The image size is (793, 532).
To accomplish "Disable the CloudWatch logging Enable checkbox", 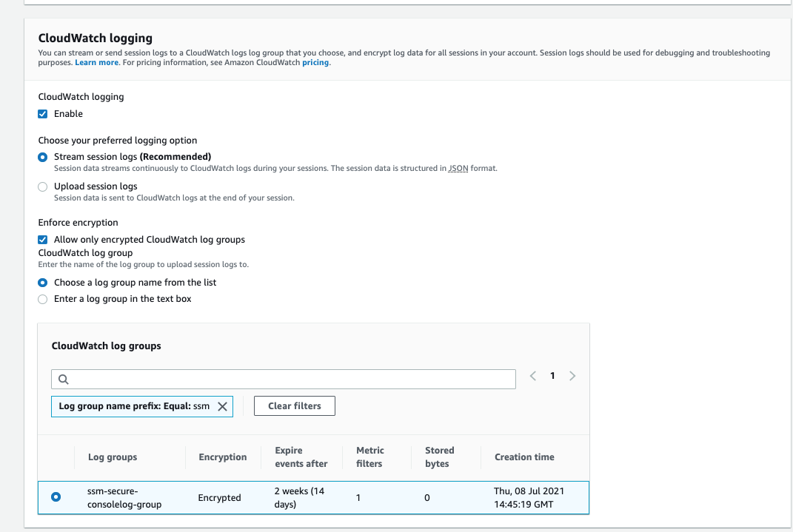I will click(42, 113).
